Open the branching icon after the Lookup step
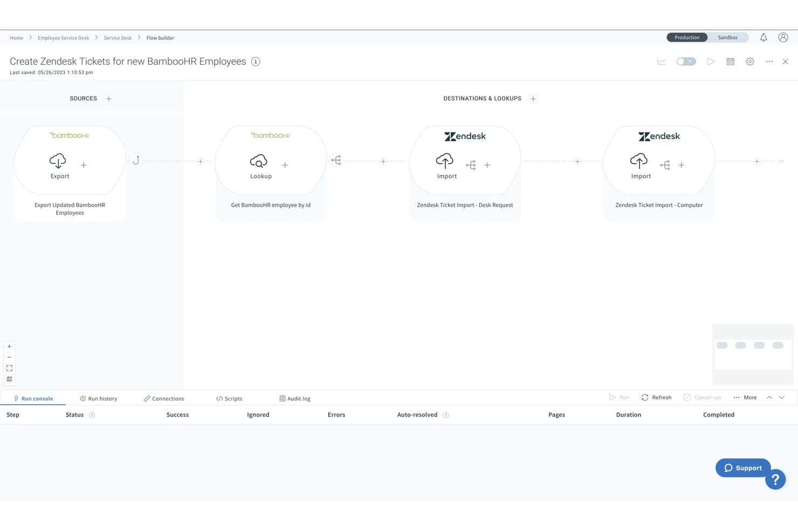 point(336,160)
